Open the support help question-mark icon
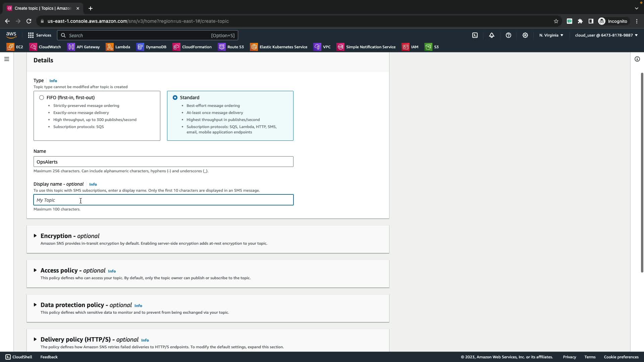 508,35
